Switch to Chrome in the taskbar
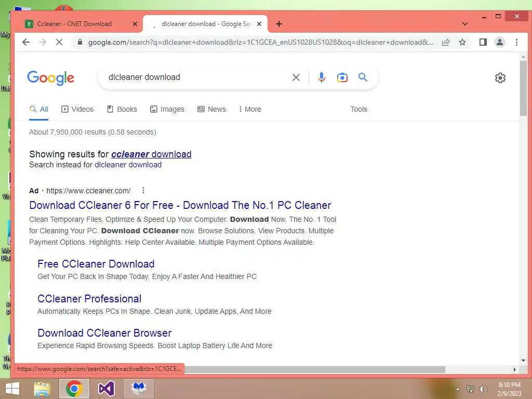 74,389
